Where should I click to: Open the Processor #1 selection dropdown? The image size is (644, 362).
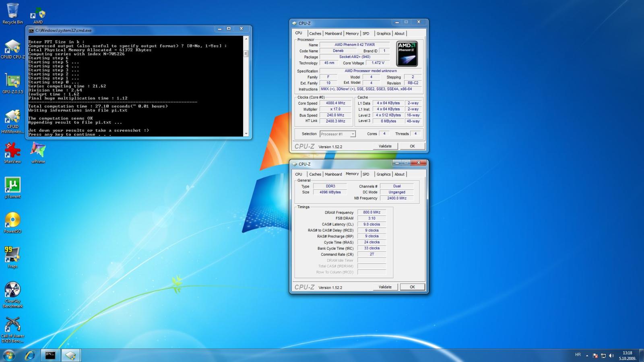[x=338, y=134]
